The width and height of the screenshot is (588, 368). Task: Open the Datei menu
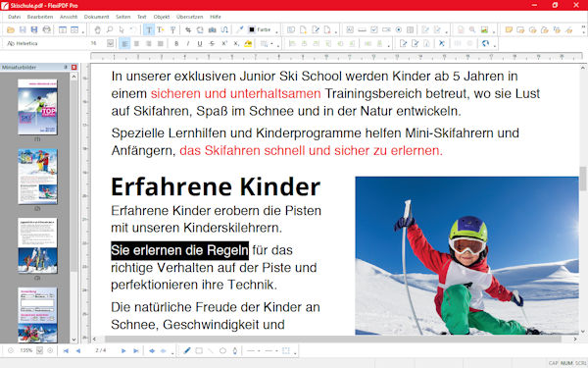coord(15,17)
